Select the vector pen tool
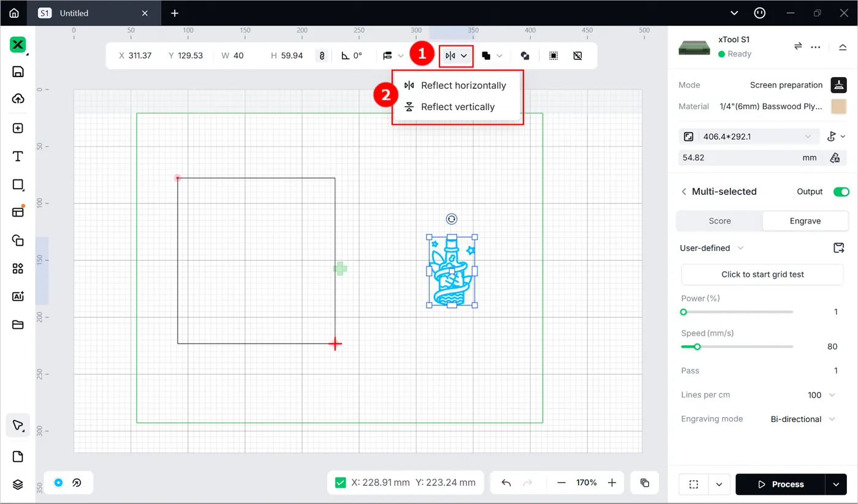Screen dimensions: 858x504 [x=18, y=426]
